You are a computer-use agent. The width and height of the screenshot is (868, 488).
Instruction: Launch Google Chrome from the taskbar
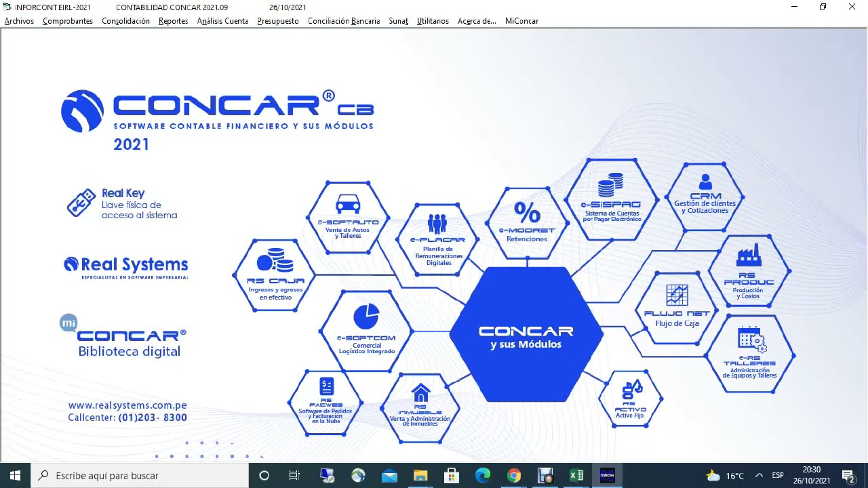click(x=514, y=476)
